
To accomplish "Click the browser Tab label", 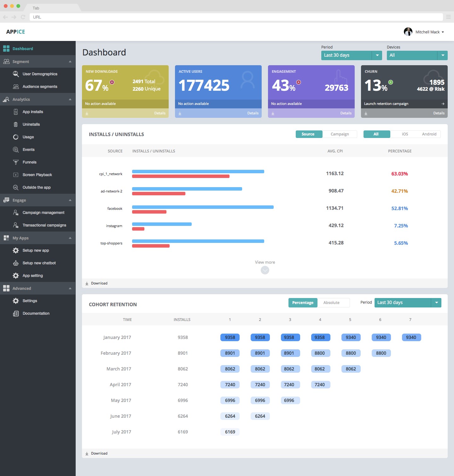I will pyautogui.click(x=36, y=8).
